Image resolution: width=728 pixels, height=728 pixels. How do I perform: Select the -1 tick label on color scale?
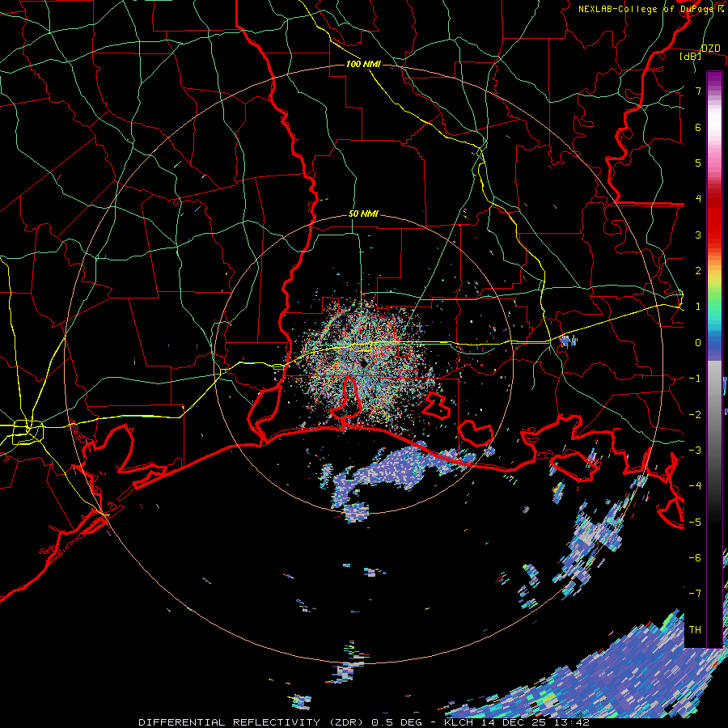pyautogui.click(x=695, y=379)
